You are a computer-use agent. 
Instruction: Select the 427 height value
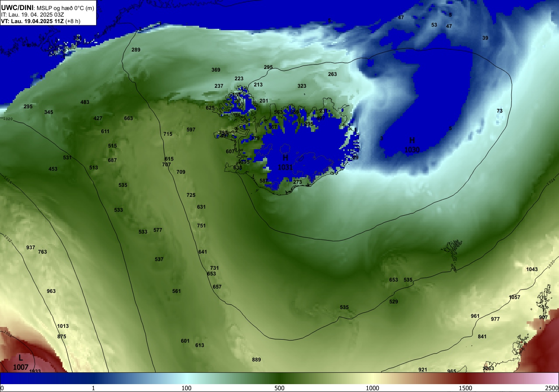(x=98, y=118)
